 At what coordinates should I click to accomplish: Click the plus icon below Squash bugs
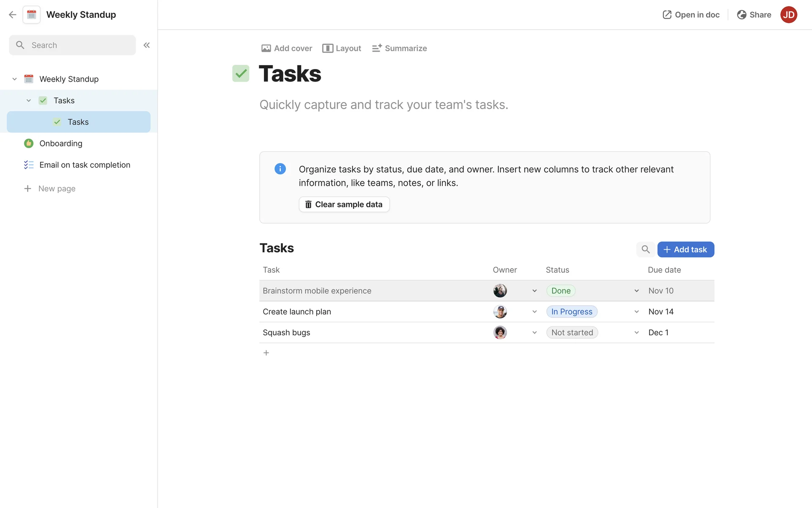266,353
